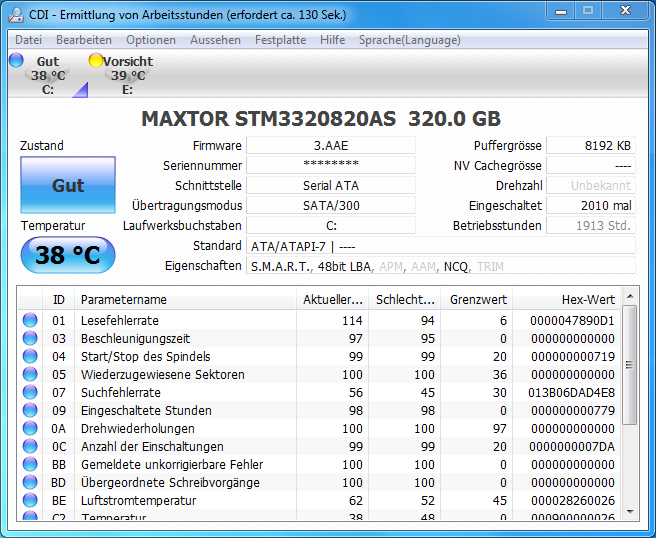This screenshot has width=656, height=538.
Task: Sort by the Parametername column header
Action: click(x=185, y=300)
